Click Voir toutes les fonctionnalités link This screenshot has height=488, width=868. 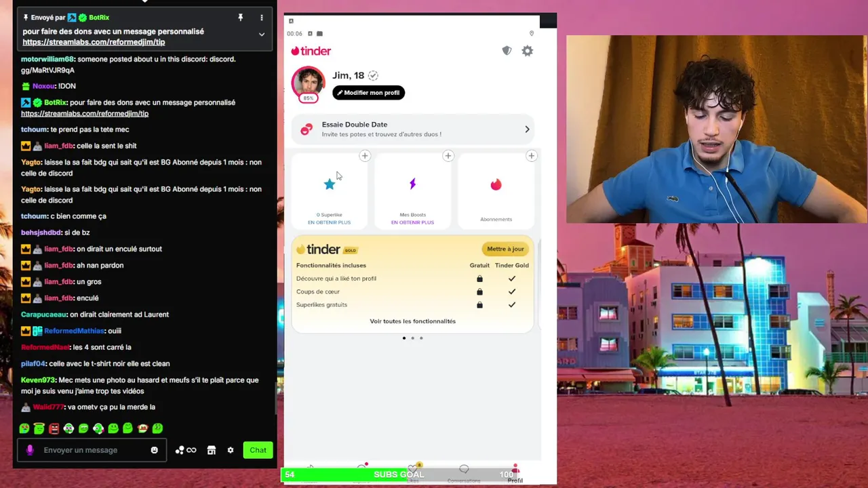click(413, 321)
